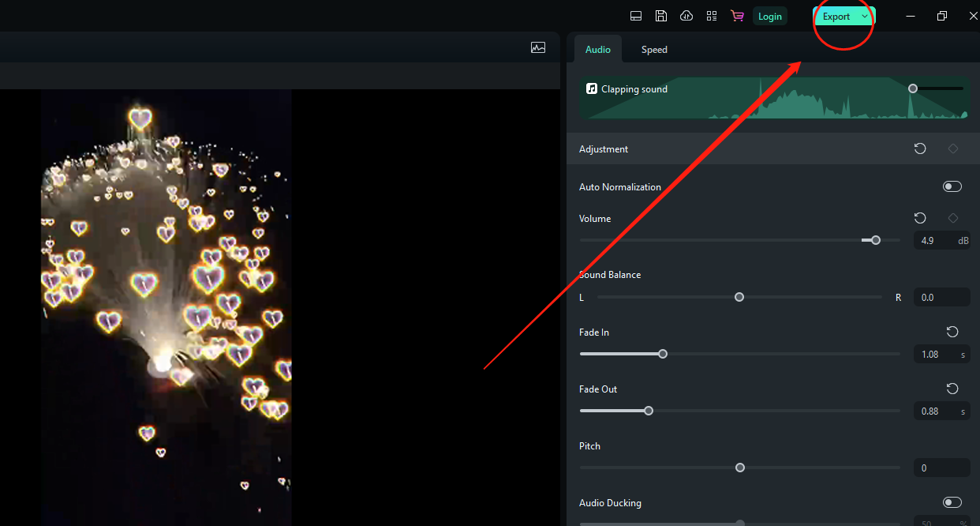This screenshot has height=526, width=980.
Task: Enable Auto Normalization toggle
Action: point(952,186)
